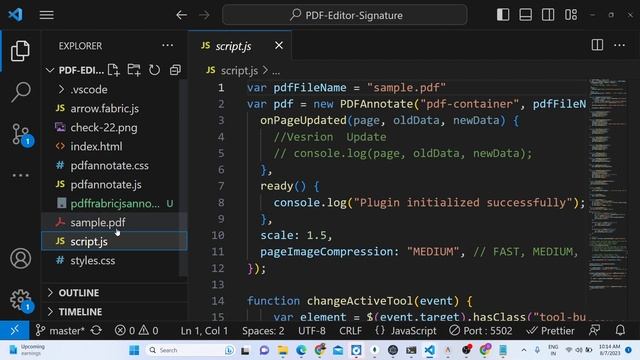Click the feedback icon in status bar
This screenshot has height=360, width=640.
(595, 330)
